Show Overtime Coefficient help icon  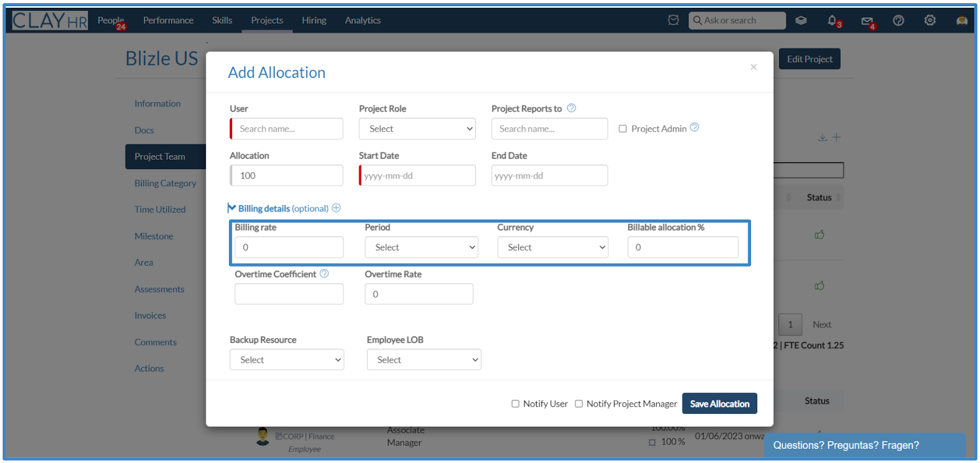(x=325, y=274)
